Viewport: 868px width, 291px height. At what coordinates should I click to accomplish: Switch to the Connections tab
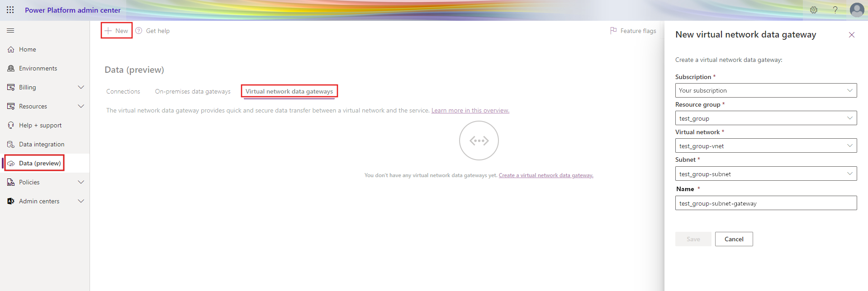(123, 91)
